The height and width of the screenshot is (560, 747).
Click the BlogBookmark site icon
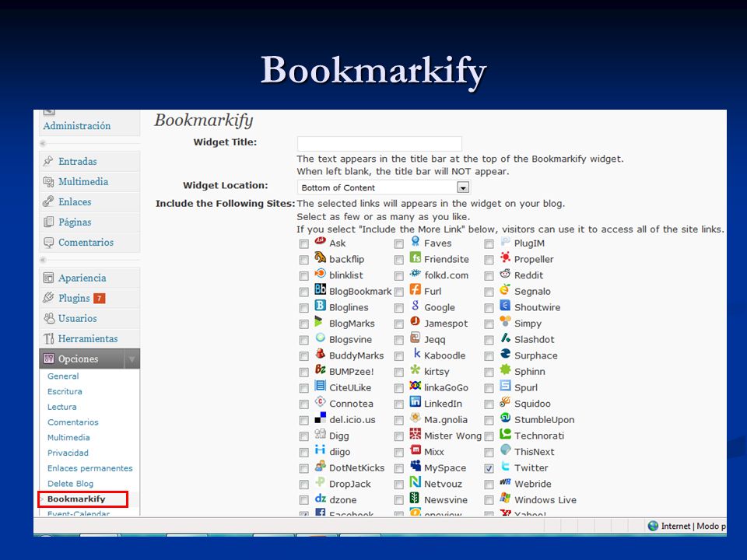320,290
